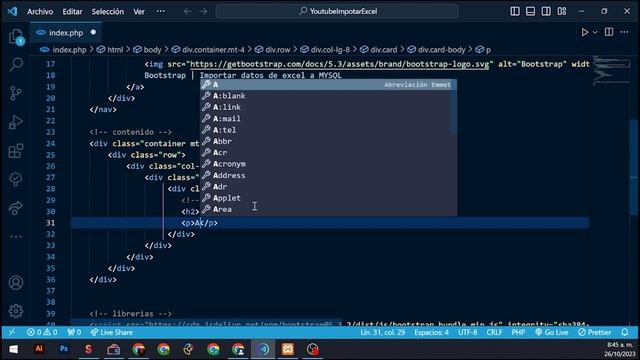This screenshot has height=360, width=640.
Task: Click the code minimap
Action: [611, 71]
